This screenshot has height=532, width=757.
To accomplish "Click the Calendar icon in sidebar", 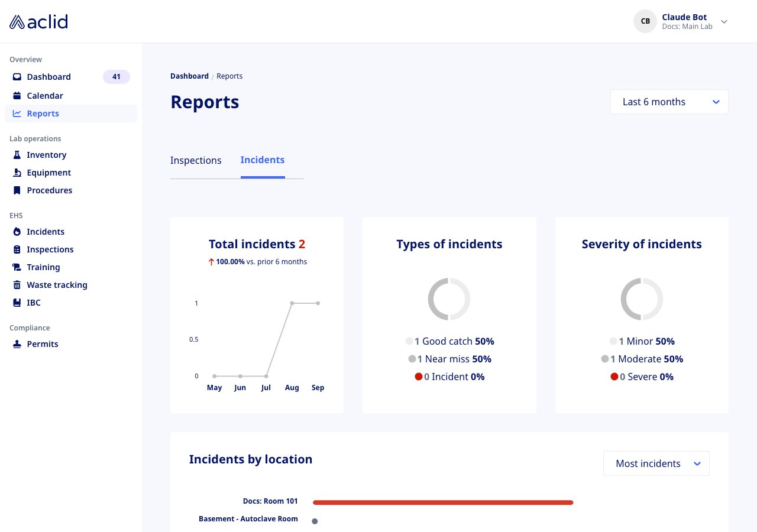I will pos(17,96).
